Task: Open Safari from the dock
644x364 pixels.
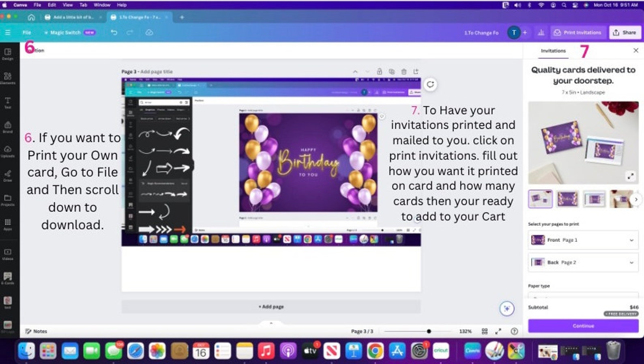Action: [x=135, y=351]
